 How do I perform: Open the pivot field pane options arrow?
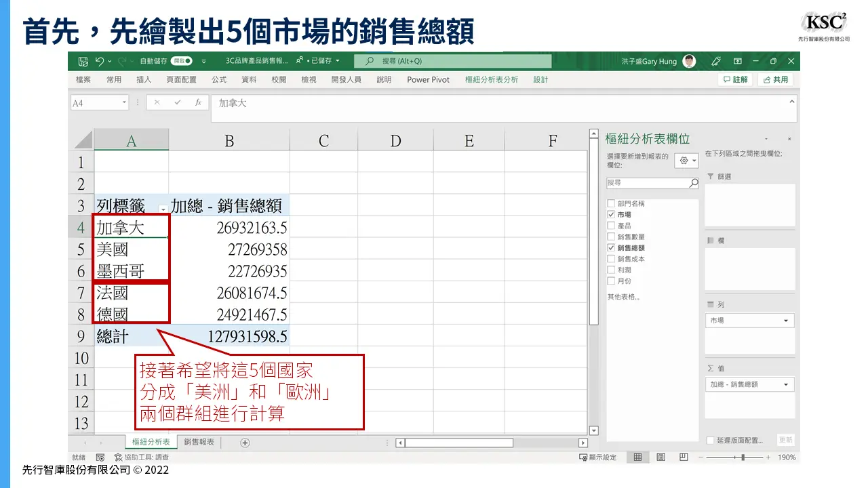click(766, 138)
